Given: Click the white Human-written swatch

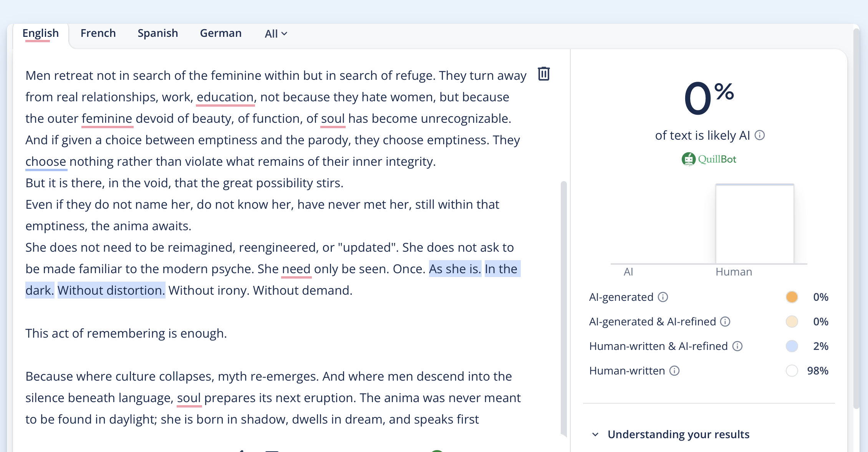Looking at the screenshot, I should [792, 371].
